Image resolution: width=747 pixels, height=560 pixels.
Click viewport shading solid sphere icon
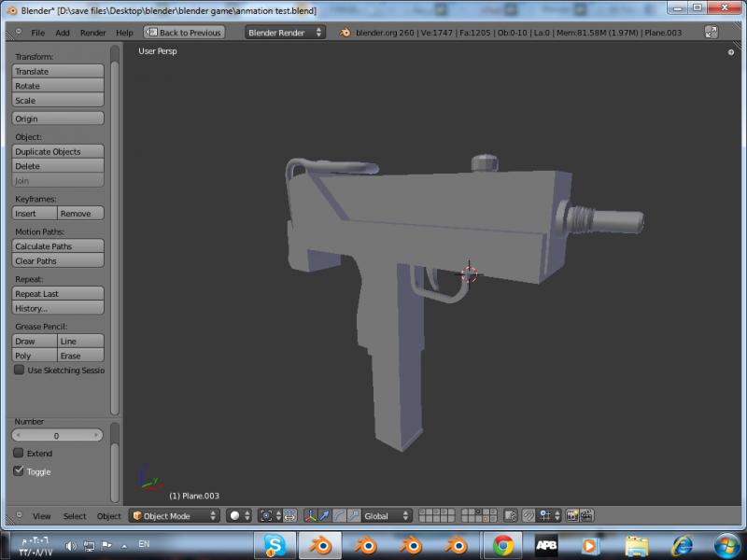[234, 516]
